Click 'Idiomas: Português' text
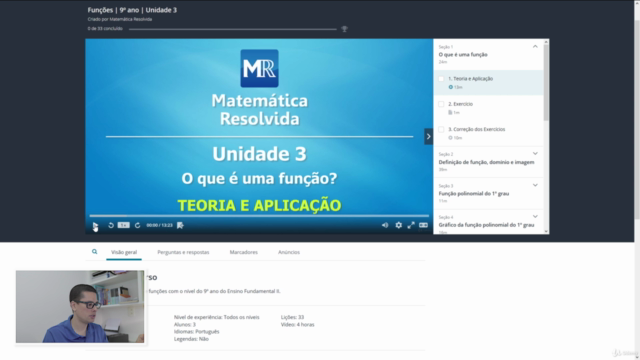640x360 pixels. (197, 331)
